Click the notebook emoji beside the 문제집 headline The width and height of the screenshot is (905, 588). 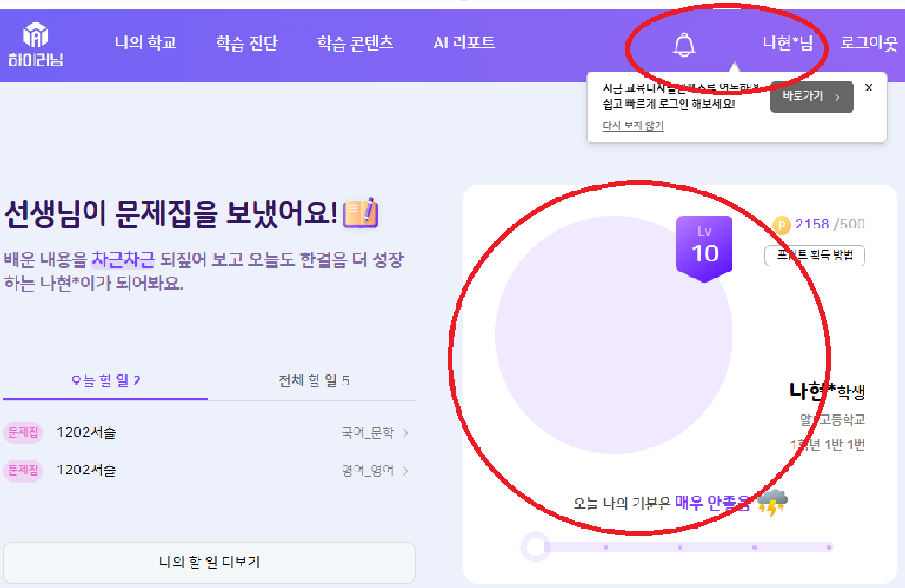(361, 213)
